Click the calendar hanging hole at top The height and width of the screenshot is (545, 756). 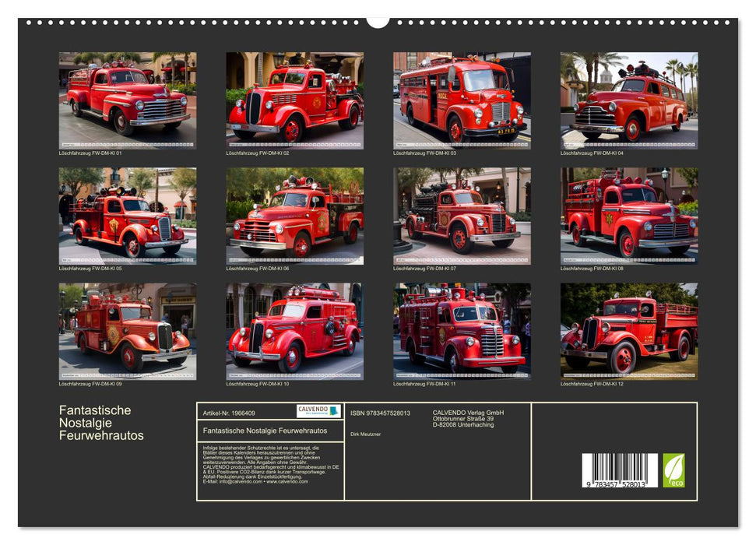tap(378, 20)
